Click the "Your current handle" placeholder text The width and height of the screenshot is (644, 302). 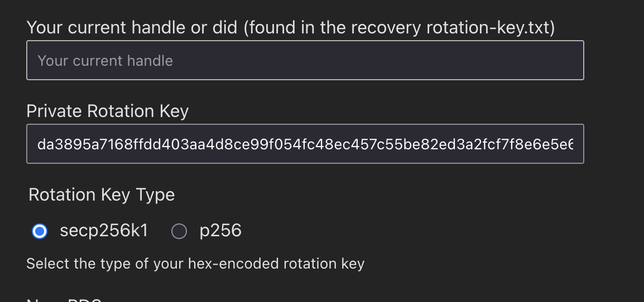tap(105, 60)
